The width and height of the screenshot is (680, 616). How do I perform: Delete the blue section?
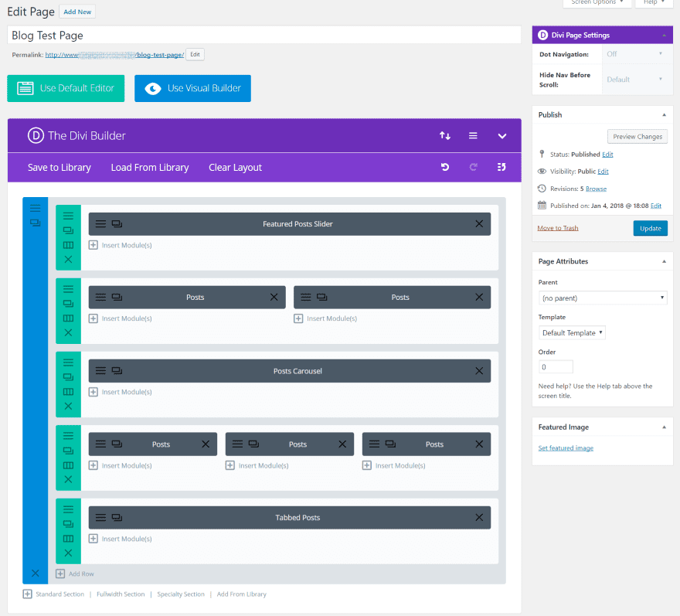coord(35,573)
